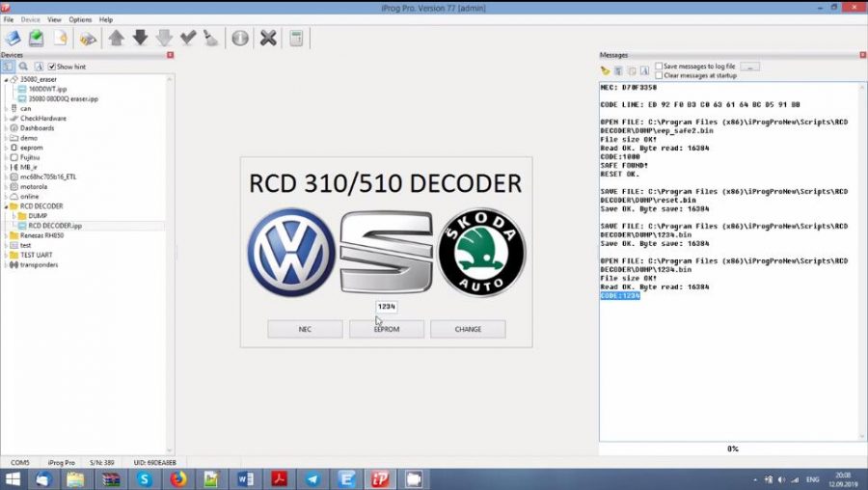Select RCD DECODER.ipp in the tree
This screenshot has height=490, width=868.
pos(55,226)
